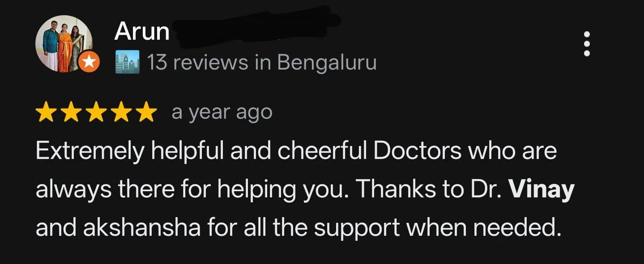This screenshot has width=644, height=264.
Task: Click the fourth yellow rating star
Action: pyautogui.click(x=121, y=113)
